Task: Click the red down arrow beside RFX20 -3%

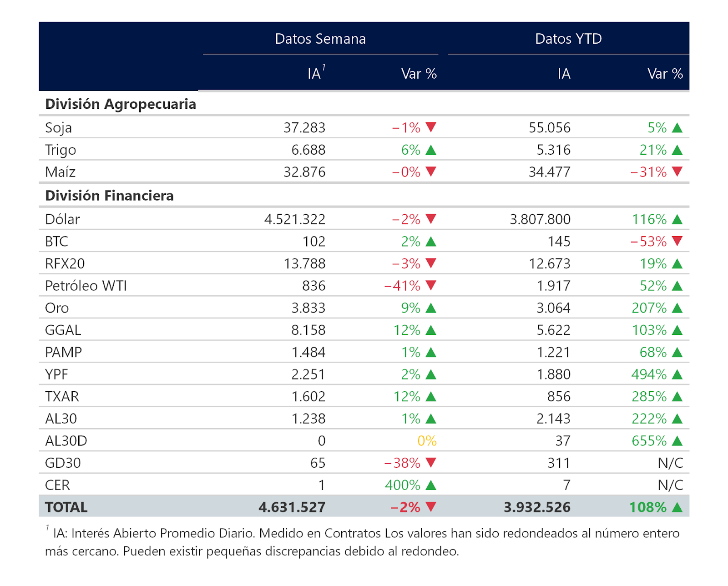Action: coord(431,263)
